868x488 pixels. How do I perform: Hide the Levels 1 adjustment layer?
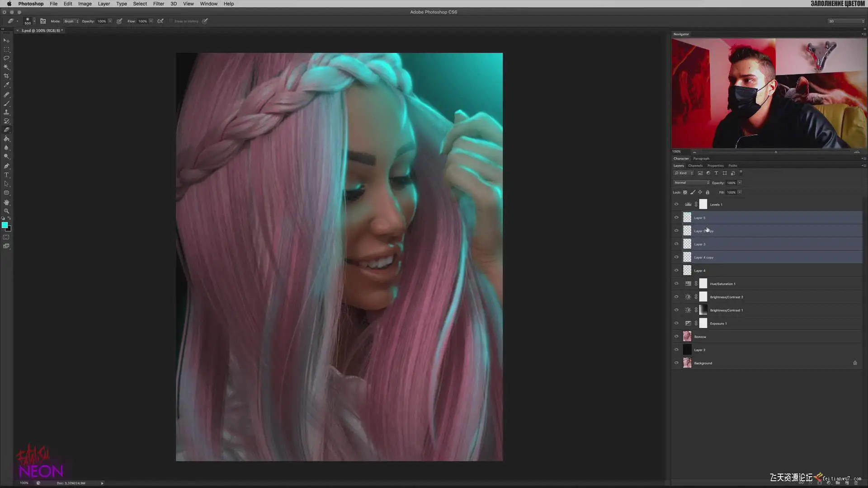click(x=676, y=204)
